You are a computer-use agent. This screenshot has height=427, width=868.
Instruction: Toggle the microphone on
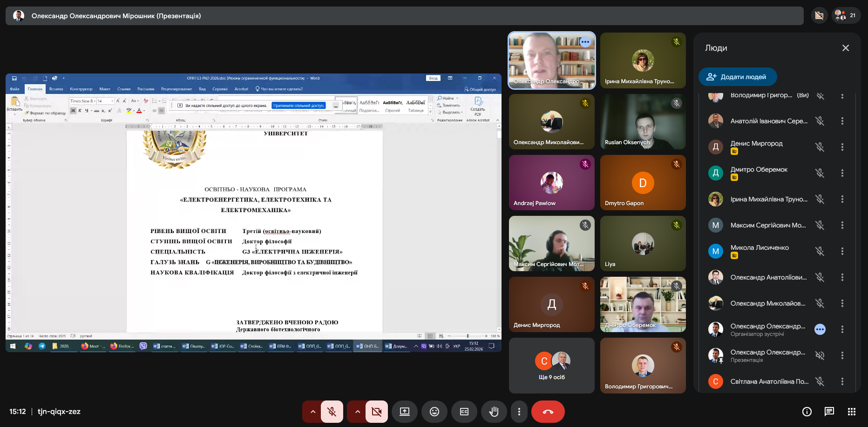[x=332, y=412]
